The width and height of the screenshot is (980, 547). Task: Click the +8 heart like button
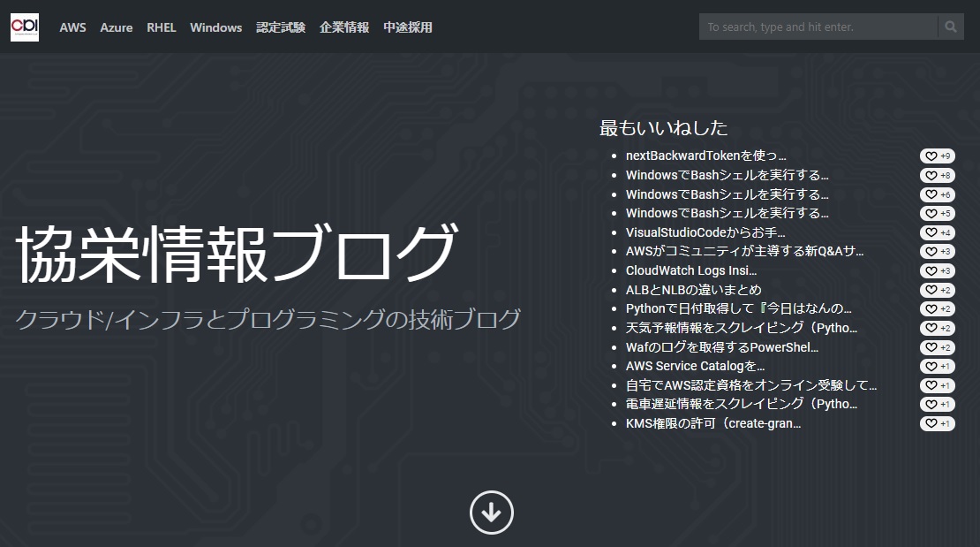[937, 176]
